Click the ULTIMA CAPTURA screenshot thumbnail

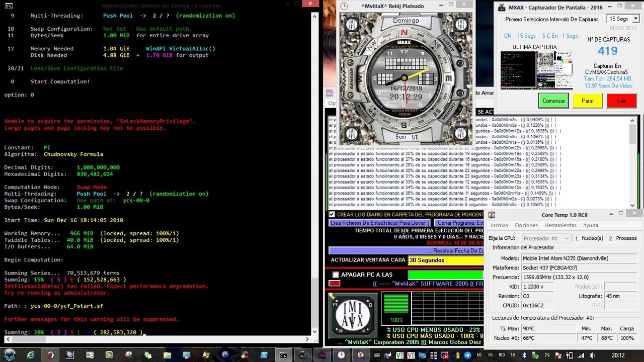(536, 70)
